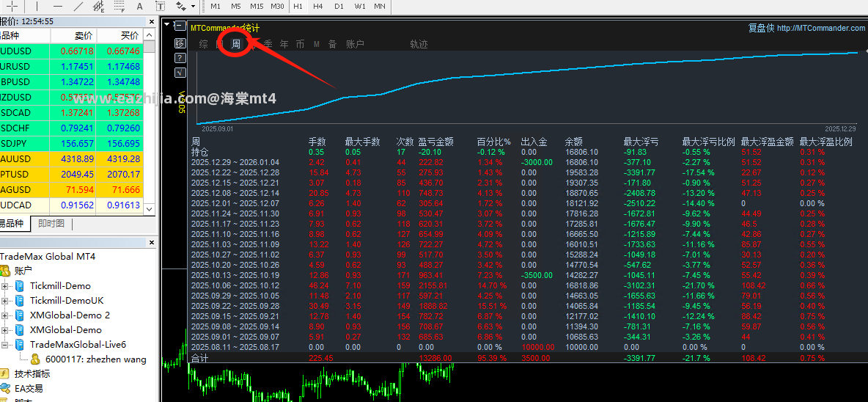This screenshot has height=402, width=868.
Task: Select the Arrows objects tool
Action: pyautogui.click(x=180, y=7)
